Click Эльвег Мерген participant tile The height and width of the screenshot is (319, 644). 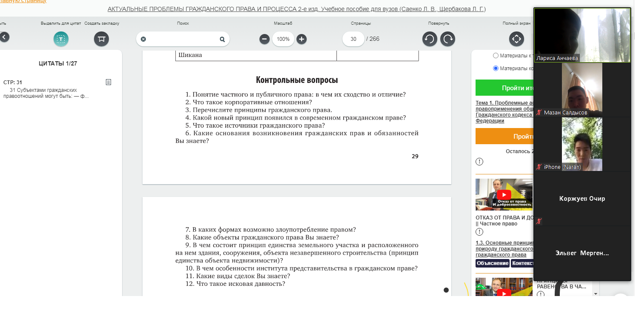click(x=582, y=253)
